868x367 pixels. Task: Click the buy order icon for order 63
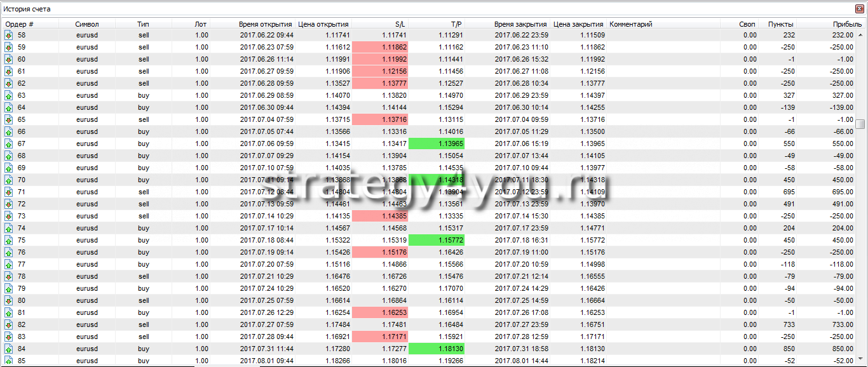click(x=9, y=95)
